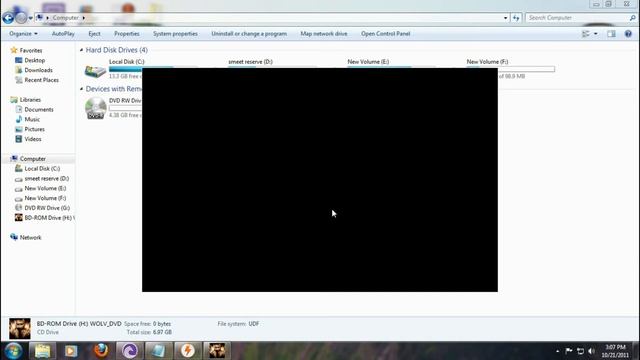Viewport: 640px width, 360px height.
Task: Open the address bar history dropdown
Action: (505, 18)
